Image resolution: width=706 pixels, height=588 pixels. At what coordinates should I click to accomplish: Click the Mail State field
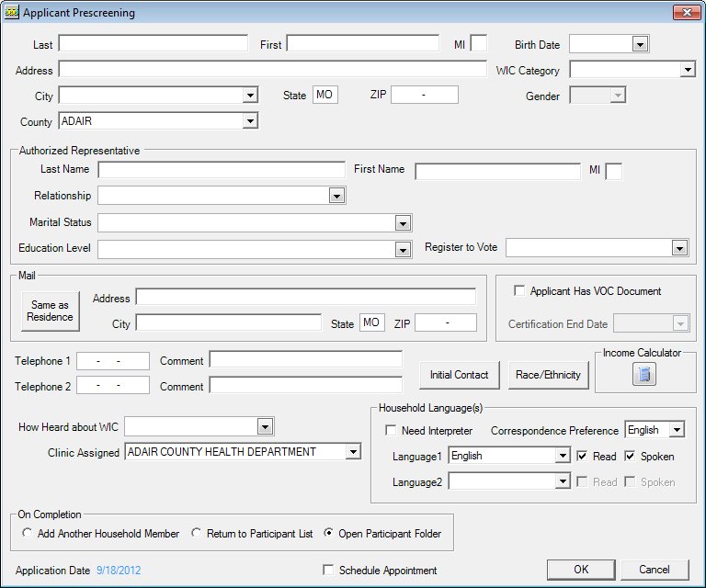tap(372, 322)
